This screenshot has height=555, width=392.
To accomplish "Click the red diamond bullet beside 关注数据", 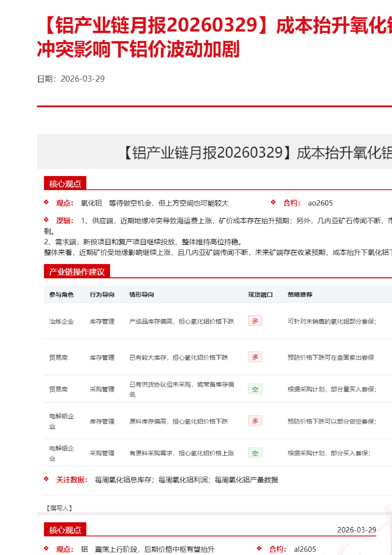I will tap(46, 479).
